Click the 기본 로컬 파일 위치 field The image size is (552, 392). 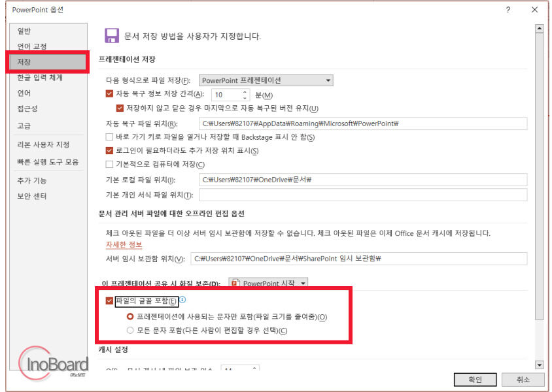[x=363, y=180]
